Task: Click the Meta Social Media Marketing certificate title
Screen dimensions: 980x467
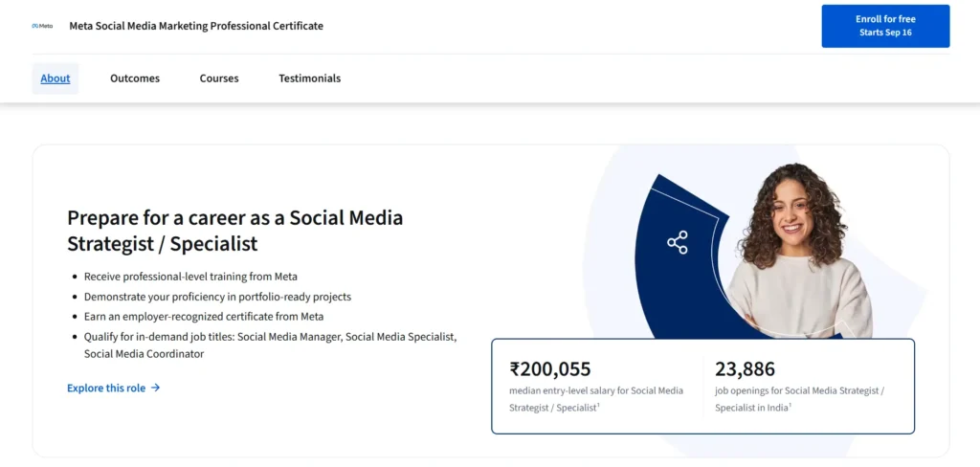Action: pyautogui.click(x=196, y=27)
